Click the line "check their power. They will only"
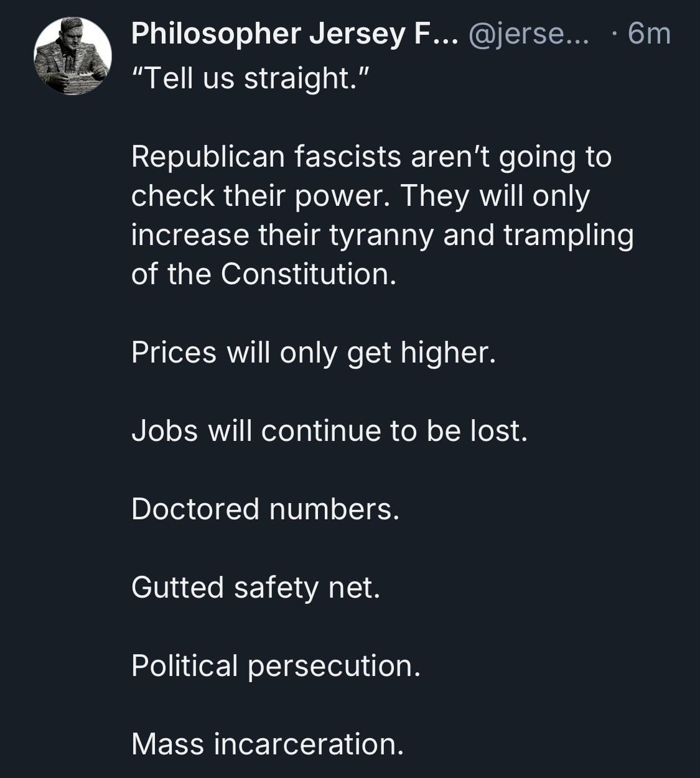This screenshot has width=700, height=778. pos(360,196)
